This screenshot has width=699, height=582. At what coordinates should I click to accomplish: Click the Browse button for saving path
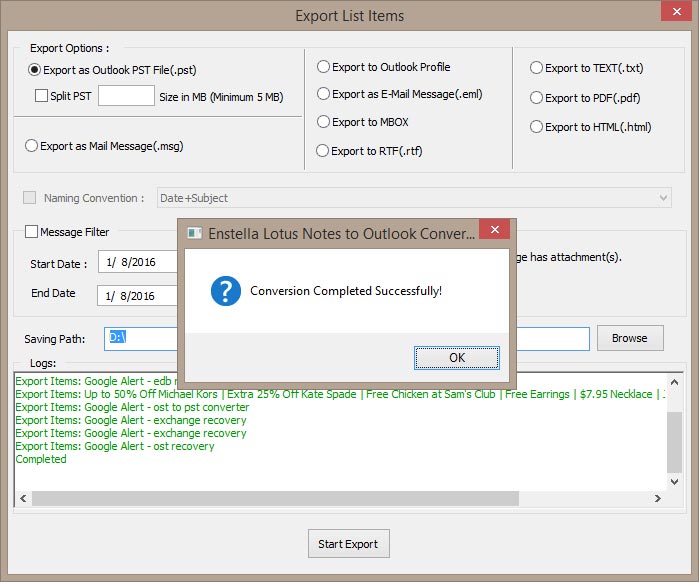629,338
